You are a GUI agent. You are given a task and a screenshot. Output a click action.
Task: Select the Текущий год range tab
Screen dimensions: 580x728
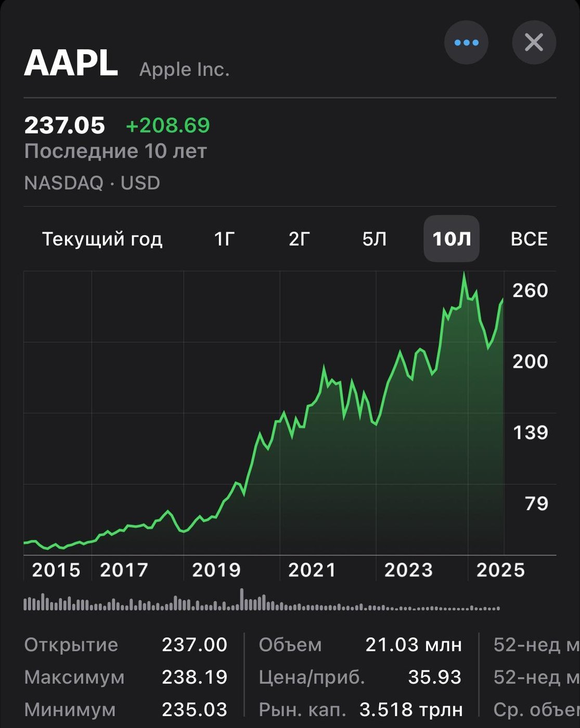[x=102, y=239]
